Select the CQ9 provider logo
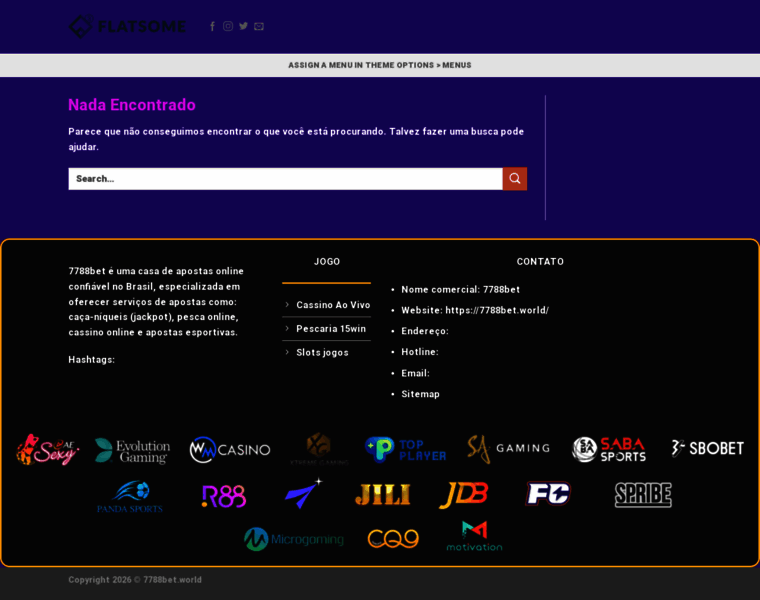The width and height of the screenshot is (760, 600). coord(393,539)
